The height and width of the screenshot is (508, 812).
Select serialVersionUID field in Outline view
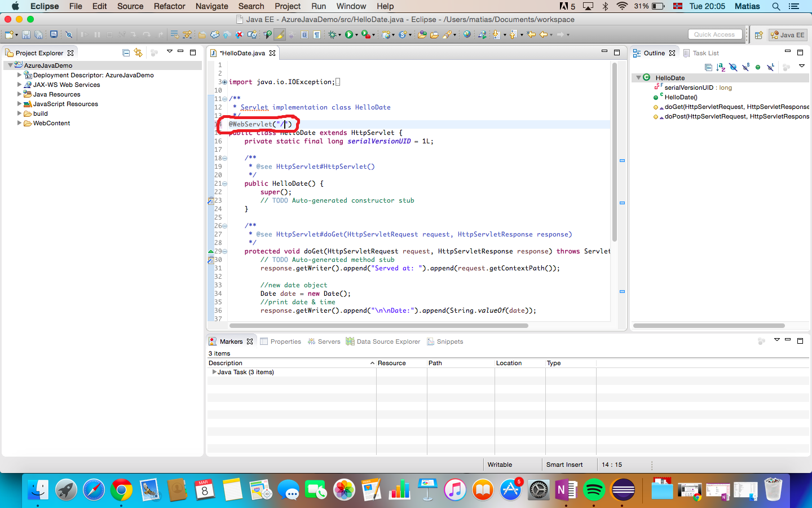coord(693,87)
